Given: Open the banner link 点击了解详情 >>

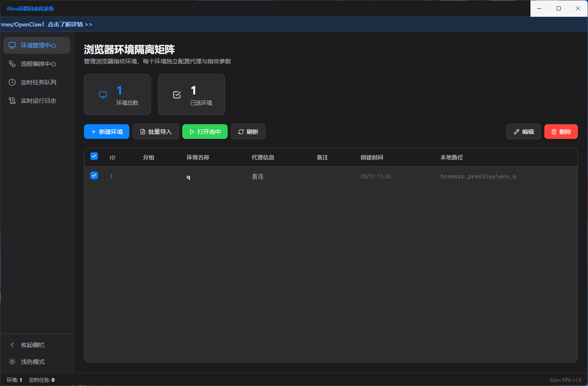Looking at the screenshot, I should pyautogui.click(x=70, y=24).
